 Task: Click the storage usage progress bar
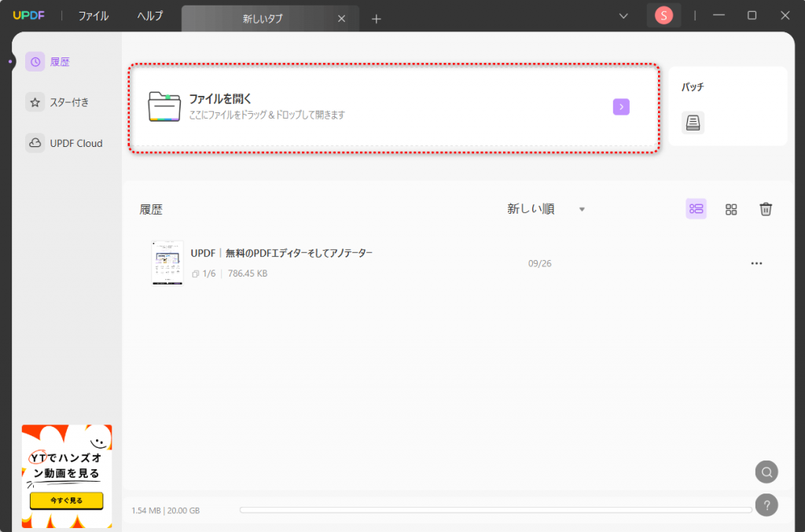495,509
